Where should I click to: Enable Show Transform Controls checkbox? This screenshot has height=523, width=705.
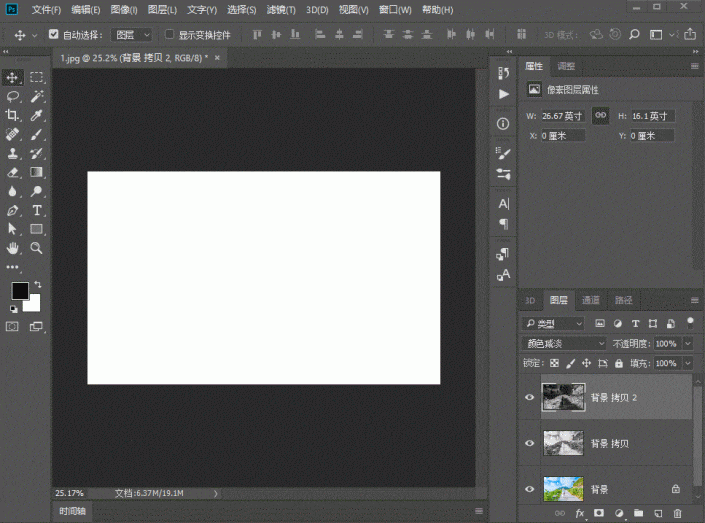point(170,34)
